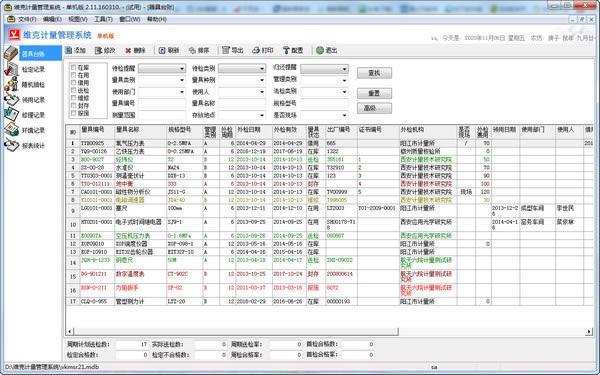Click the green 退出 (exit) icon

tap(320, 50)
